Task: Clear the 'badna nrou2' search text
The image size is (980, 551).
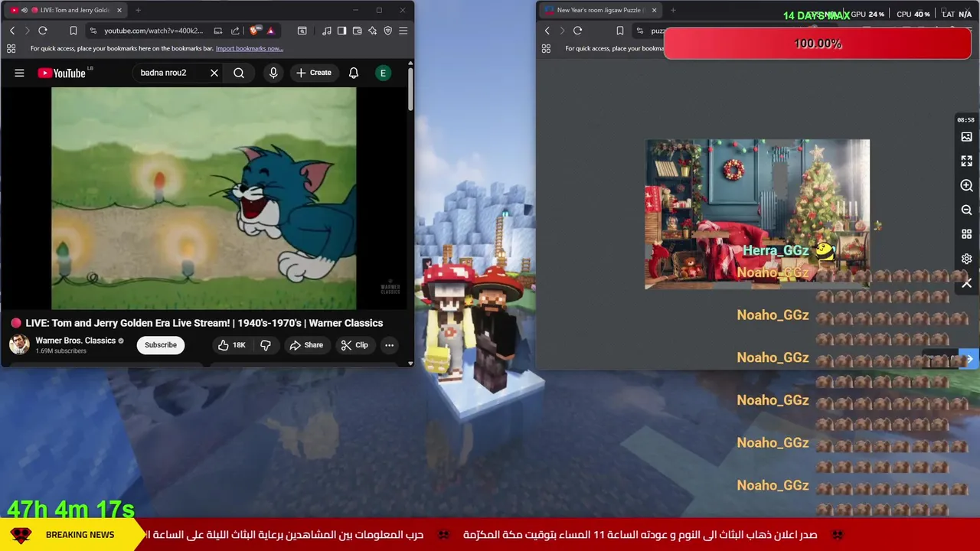Action: [214, 73]
